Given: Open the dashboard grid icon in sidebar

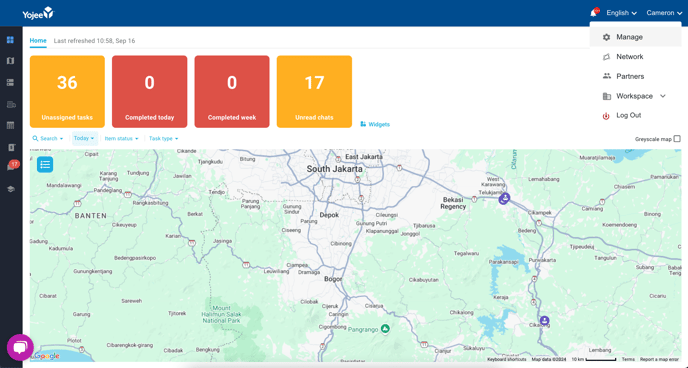Looking at the screenshot, I should (x=11, y=40).
